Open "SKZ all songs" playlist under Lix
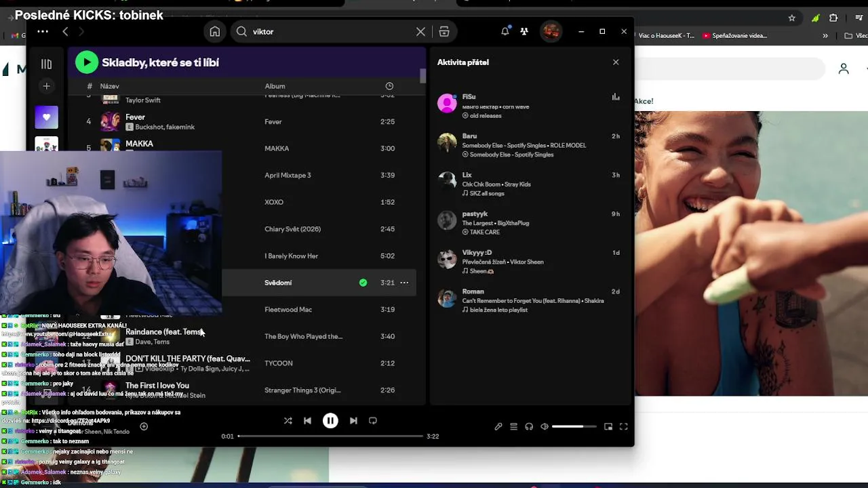 (x=487, y=194)
